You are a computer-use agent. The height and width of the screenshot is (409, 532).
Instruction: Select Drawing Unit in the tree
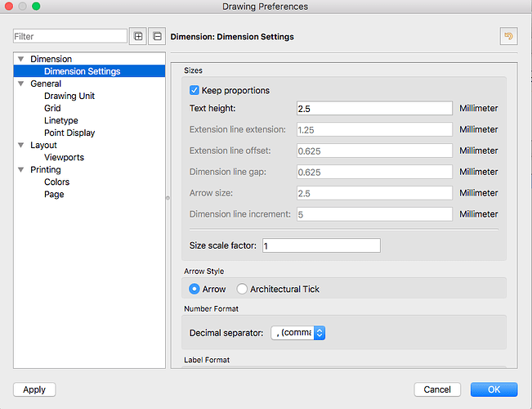point(69,96)
